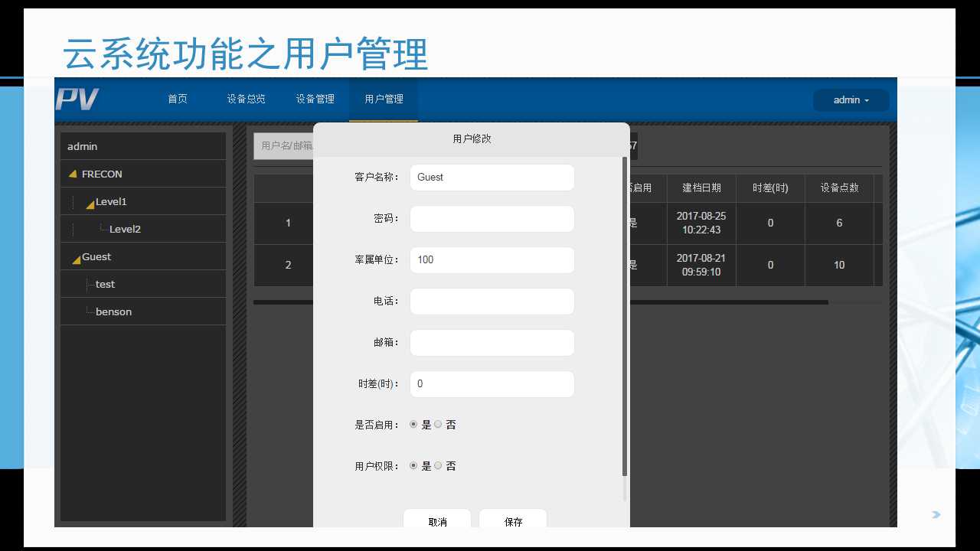The image size is (980, 551).
Task: Select '是' radio for 用户权限
Action: (x=413, y=465)
